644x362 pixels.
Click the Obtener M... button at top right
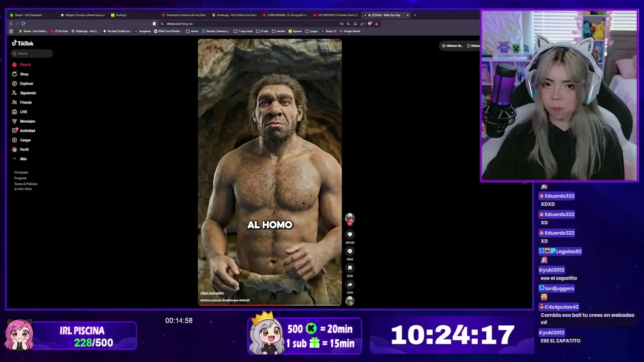(452, 46)
